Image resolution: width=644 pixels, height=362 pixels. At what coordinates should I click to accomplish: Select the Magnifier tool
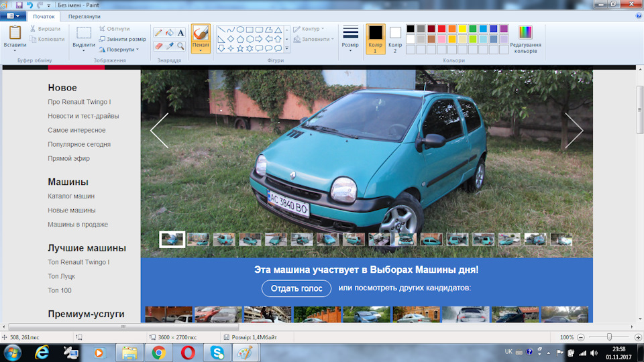coord(180,46)
